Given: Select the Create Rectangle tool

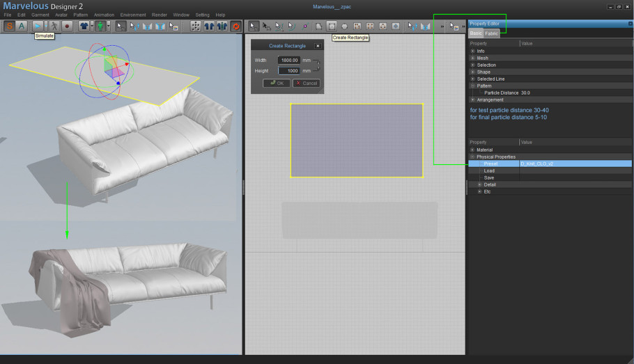Looking at the screenshot, I should point(332,26).
